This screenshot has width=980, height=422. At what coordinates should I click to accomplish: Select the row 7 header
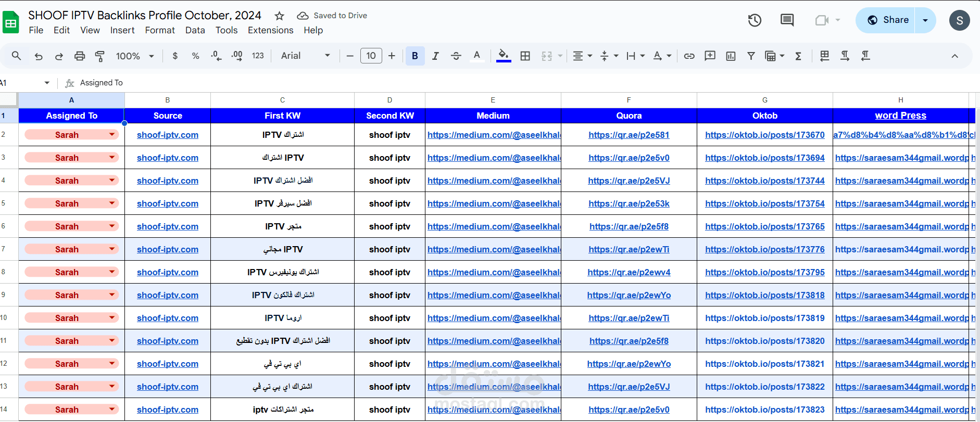pos(9,249)
